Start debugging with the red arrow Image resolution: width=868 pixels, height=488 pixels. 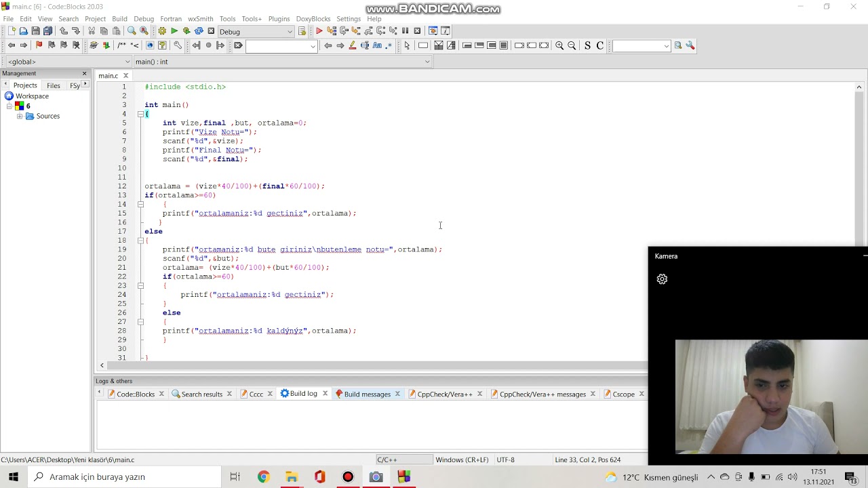319,31
